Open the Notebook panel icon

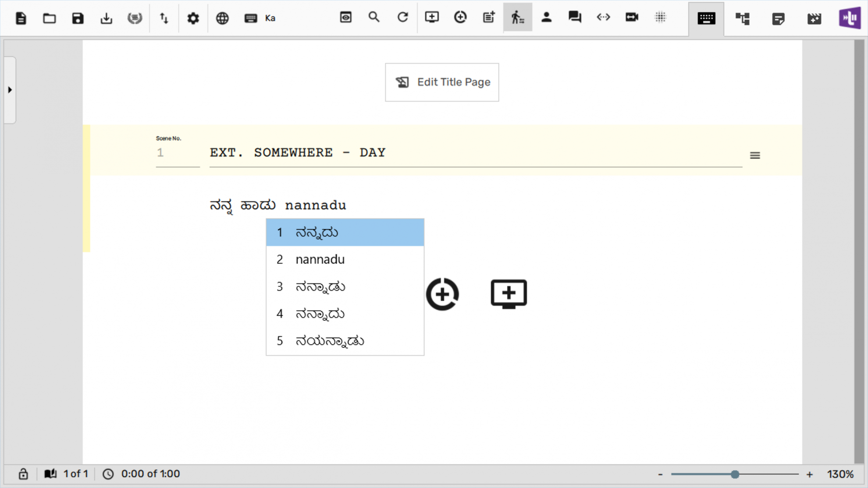[x=778, y=18]
